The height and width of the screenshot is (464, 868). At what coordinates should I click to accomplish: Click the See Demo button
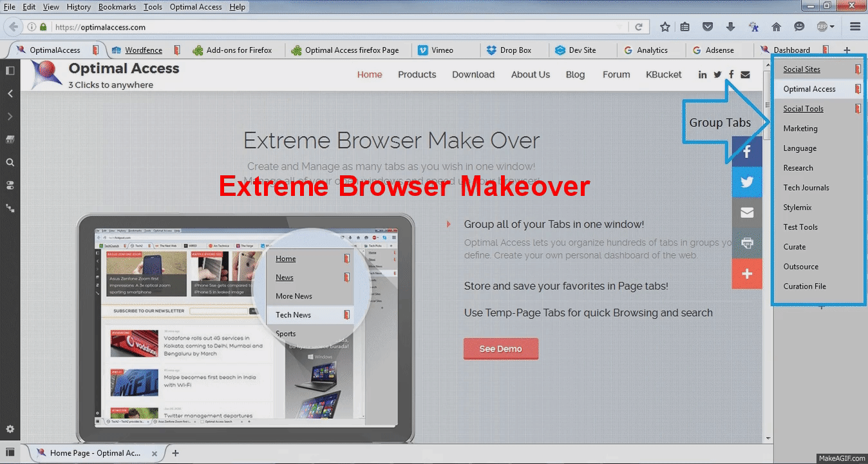500,349
